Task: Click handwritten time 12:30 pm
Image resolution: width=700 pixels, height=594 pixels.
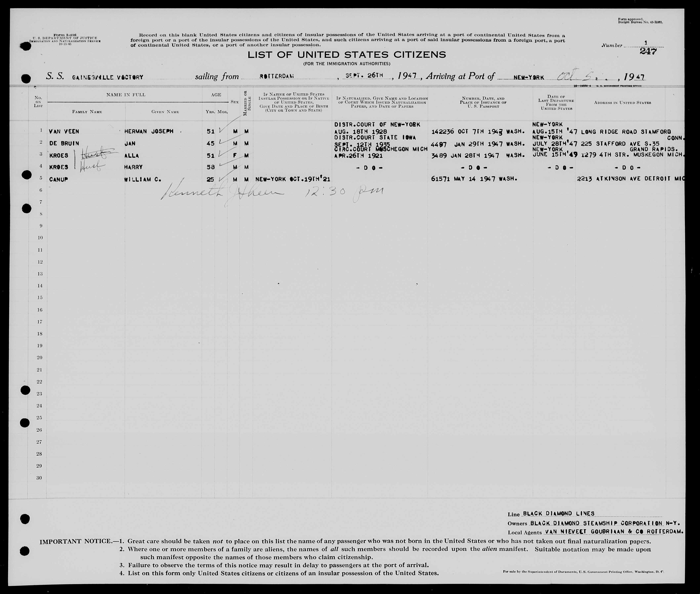Action: pyautogui.click(x=344, y=192)
